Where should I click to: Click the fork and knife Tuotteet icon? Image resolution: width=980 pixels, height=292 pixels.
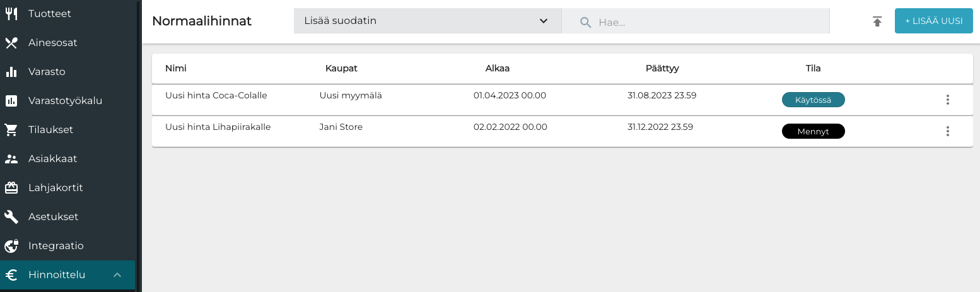point(11,14)
